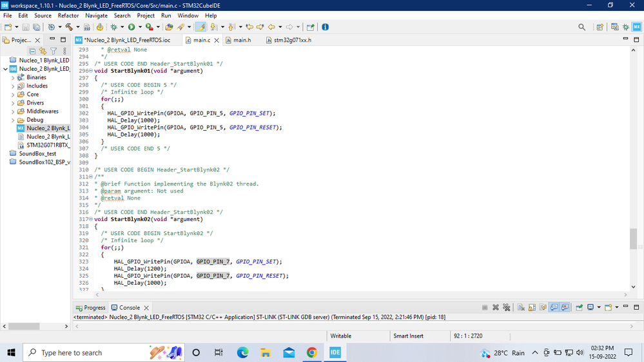
Task: Switch to Device Configuration MX perspective icon
Action: click(x=637, y=27)
